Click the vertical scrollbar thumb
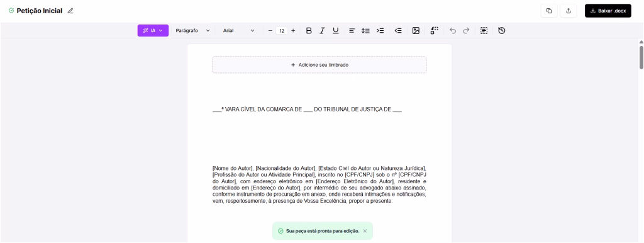The image size is (644, 243). click(641, 57)
